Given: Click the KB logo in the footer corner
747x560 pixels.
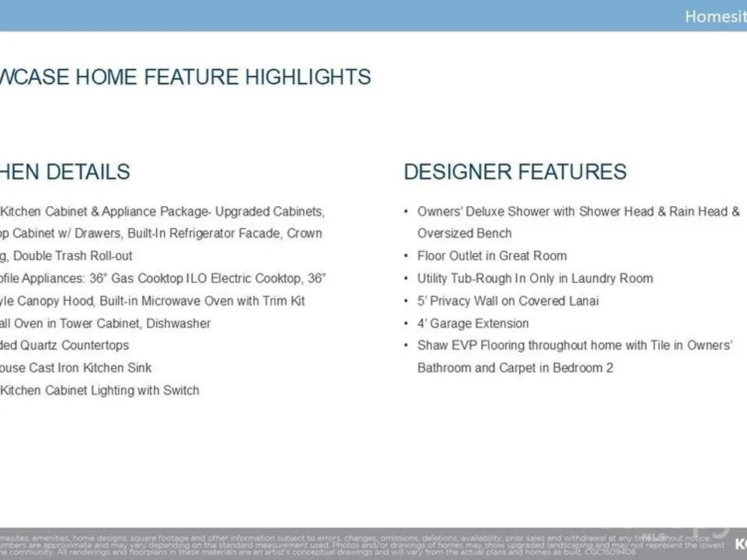Looking at the screenshot, I should coord(740,543).
